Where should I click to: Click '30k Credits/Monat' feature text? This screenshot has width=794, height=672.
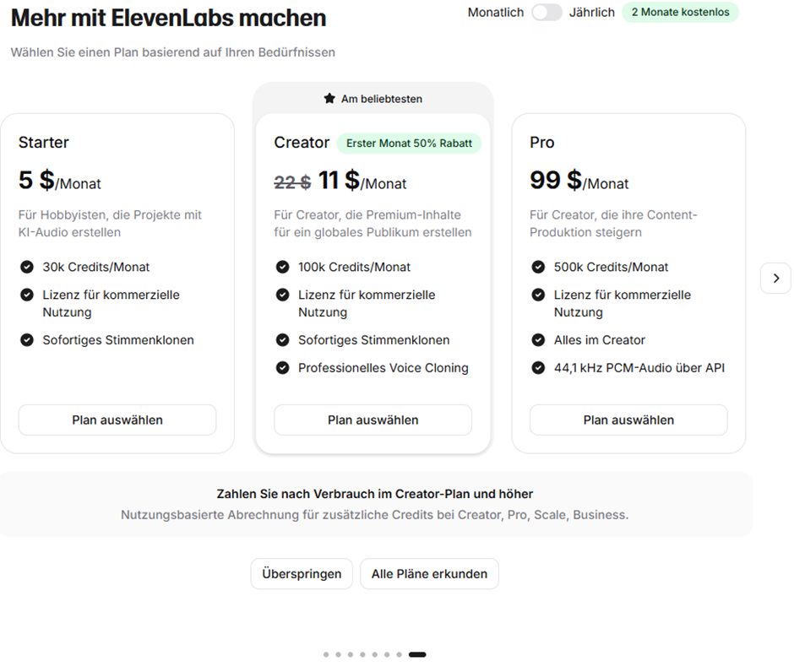96,267
